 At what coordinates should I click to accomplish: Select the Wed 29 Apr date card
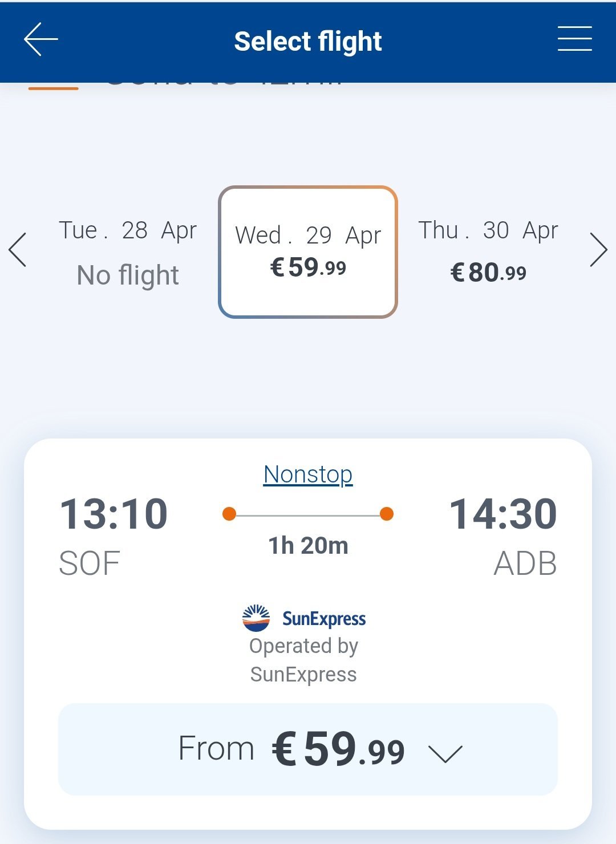pyautogui.click(x=308, y=251)
